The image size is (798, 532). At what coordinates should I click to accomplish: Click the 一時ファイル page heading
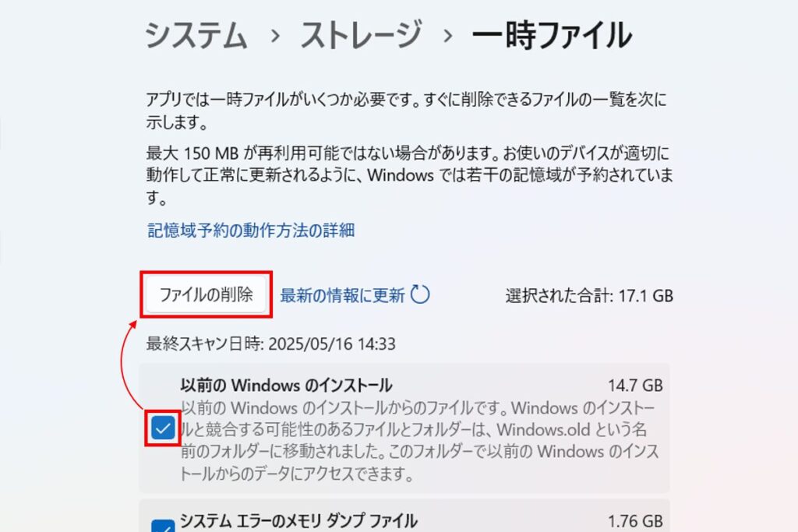pos(552,36)
